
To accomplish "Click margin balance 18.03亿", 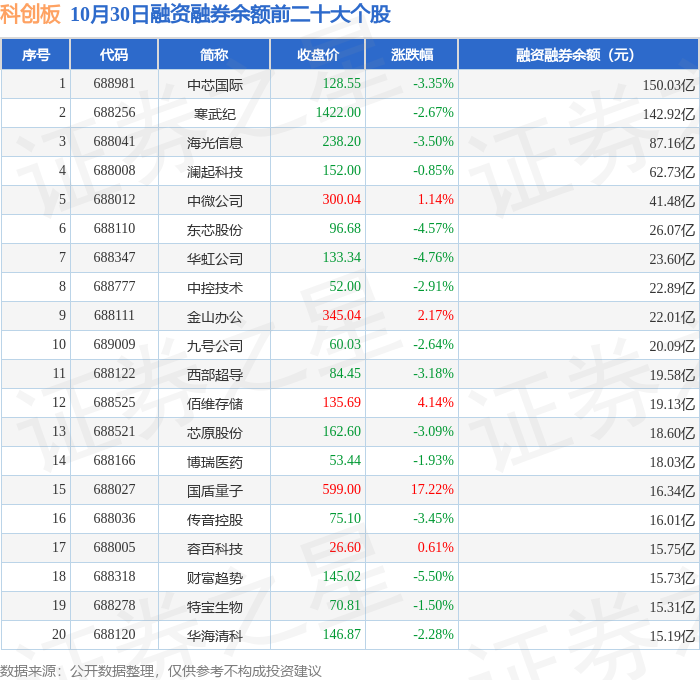I will click(x=672, y=462).
